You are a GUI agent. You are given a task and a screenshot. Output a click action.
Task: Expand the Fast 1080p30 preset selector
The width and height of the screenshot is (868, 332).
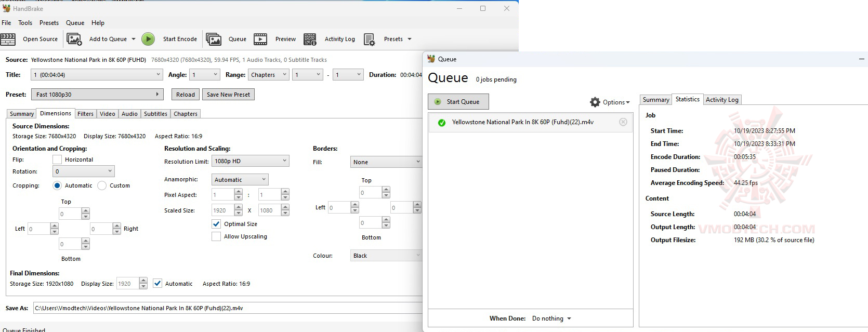97,95
